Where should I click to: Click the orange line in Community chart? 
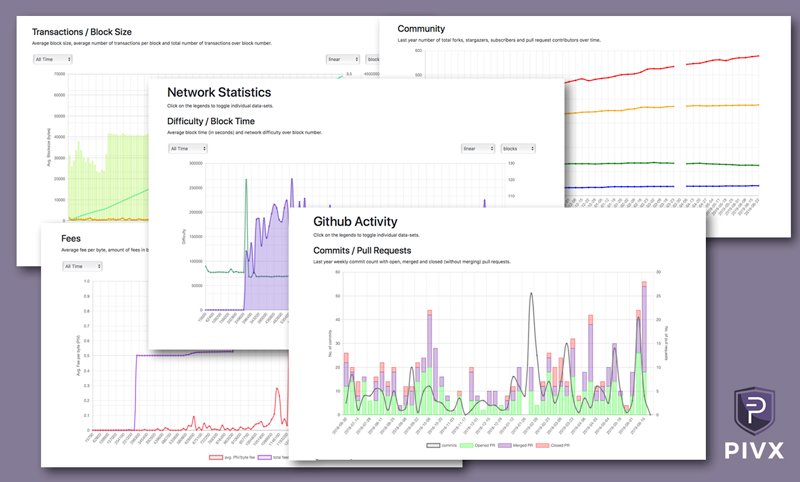pos(663,107)
